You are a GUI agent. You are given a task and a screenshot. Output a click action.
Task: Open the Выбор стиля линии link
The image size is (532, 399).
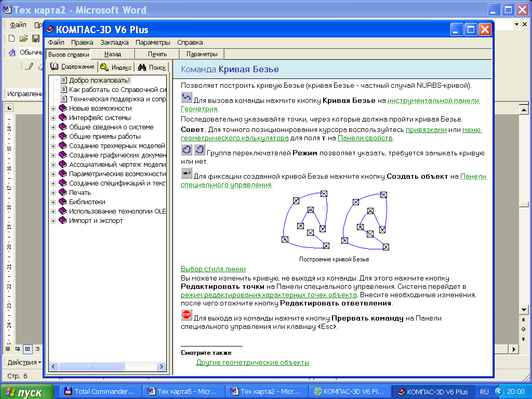(x=213, y=269)
